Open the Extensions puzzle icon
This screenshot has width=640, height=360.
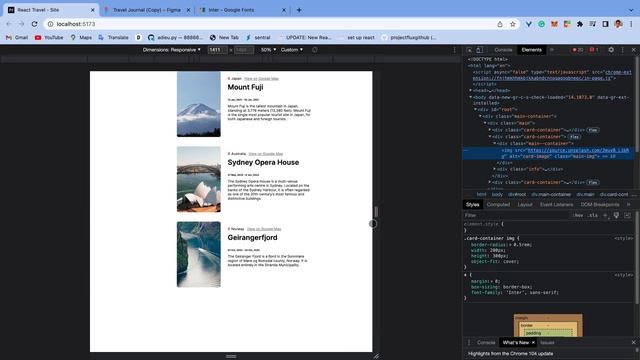[x=580, y=24]
